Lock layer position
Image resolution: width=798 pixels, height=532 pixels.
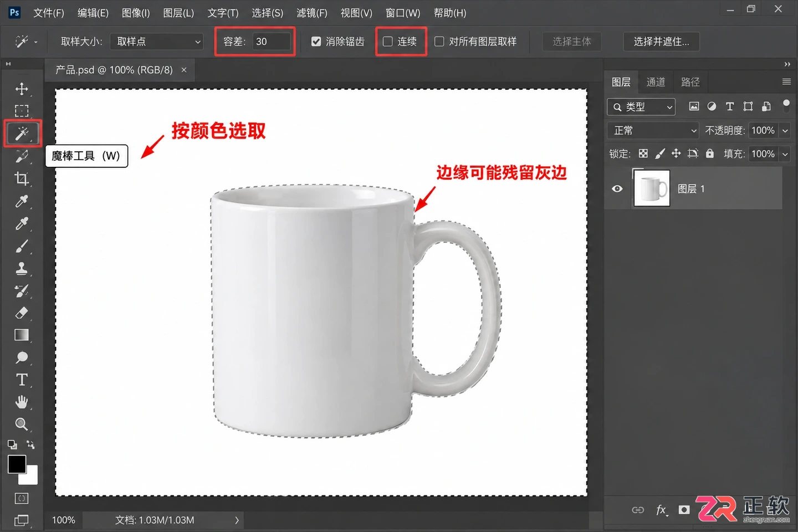(x=676, y=154)
